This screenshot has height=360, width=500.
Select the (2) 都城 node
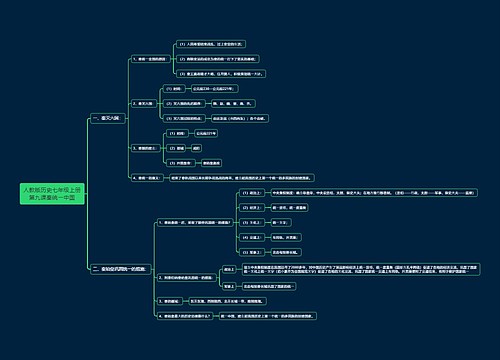pos(177,148)
